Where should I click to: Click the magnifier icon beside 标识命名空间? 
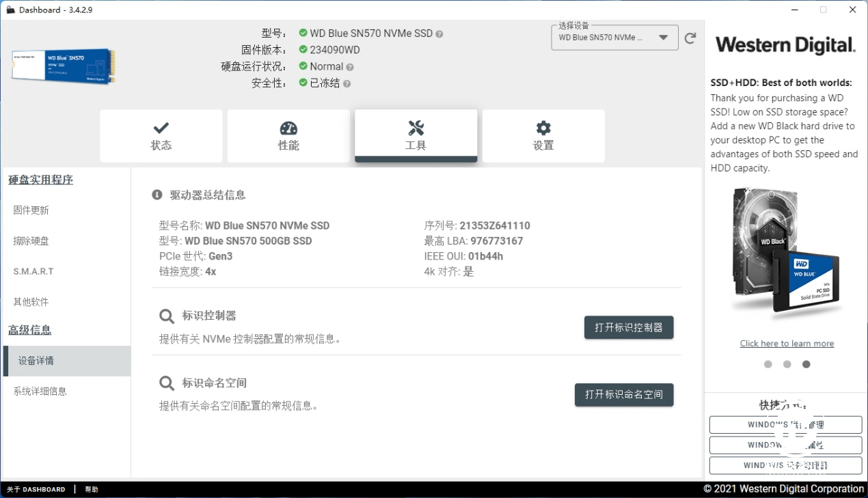(x=166, y=383)
